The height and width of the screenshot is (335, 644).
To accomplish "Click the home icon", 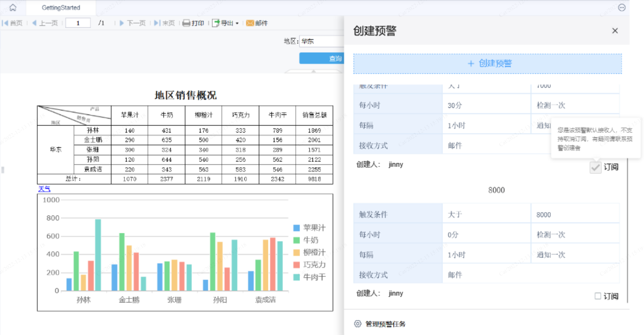I will [13, 7].
